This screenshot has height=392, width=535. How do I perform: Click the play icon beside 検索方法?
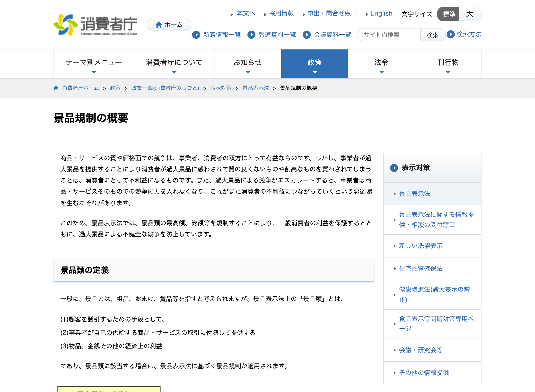click(x=451, y=34)
